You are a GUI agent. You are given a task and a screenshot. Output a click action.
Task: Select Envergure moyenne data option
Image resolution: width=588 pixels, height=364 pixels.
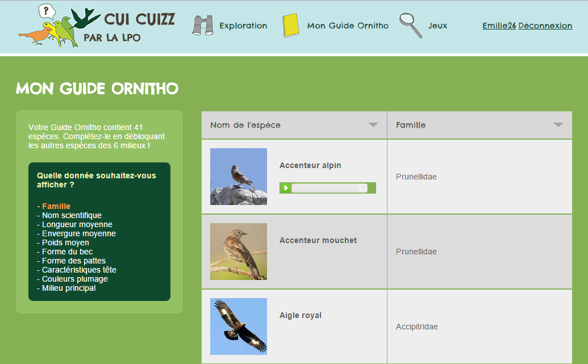click(78, 233)
